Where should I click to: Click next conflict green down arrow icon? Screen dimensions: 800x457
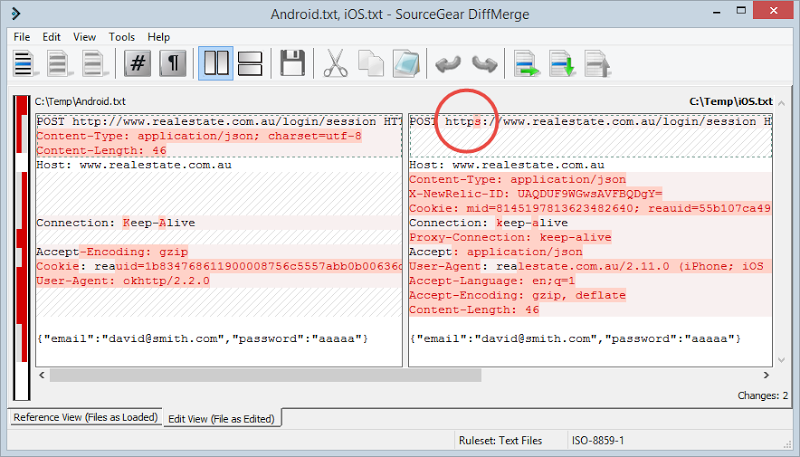pos(562,64)
